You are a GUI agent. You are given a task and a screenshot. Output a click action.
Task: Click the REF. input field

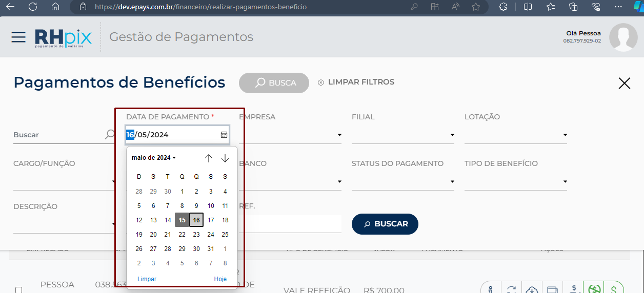coord(290,224)
